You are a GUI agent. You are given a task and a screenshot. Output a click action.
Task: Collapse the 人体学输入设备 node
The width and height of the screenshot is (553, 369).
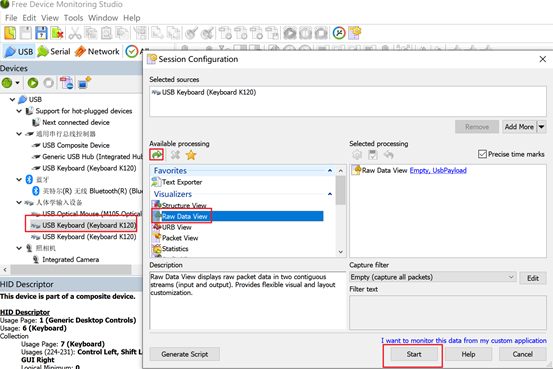(19, 202)
